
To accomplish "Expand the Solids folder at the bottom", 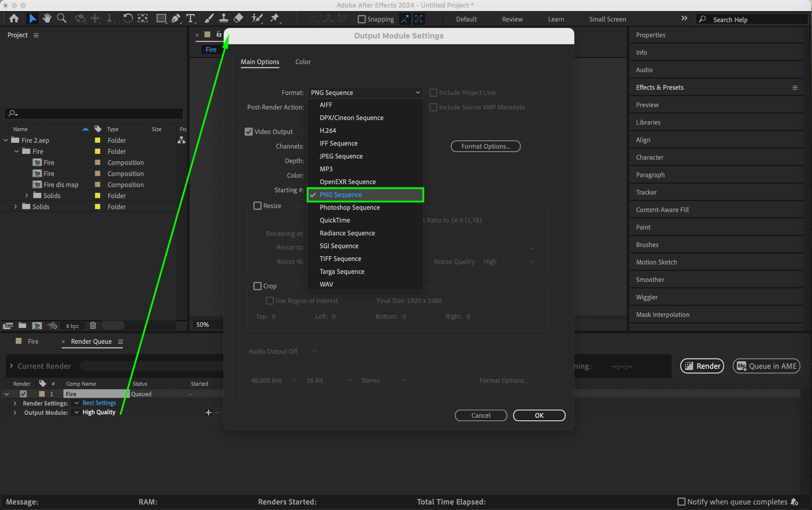I will click(15, 207).
